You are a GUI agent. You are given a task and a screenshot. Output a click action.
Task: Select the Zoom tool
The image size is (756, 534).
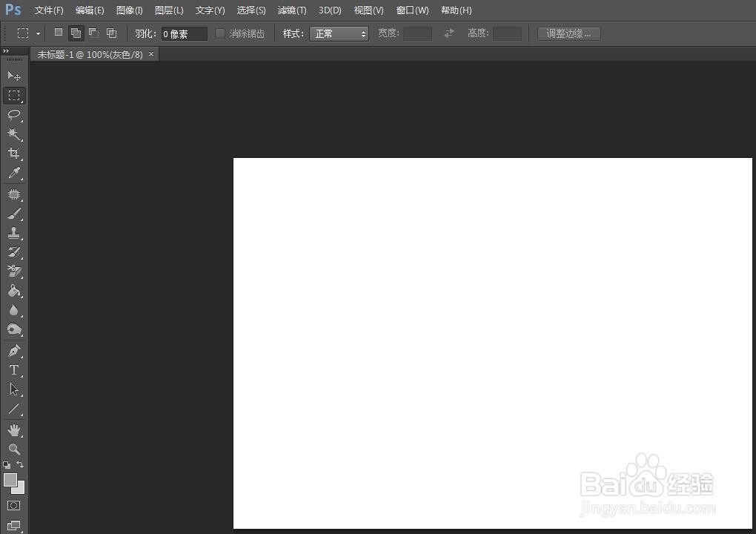(14, 449)
